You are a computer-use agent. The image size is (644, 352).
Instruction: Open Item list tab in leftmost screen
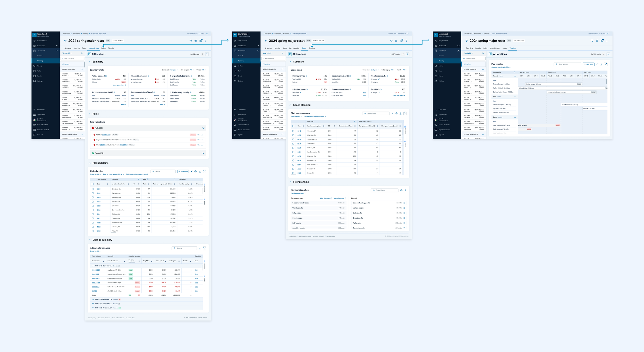(x=77, y=48)
